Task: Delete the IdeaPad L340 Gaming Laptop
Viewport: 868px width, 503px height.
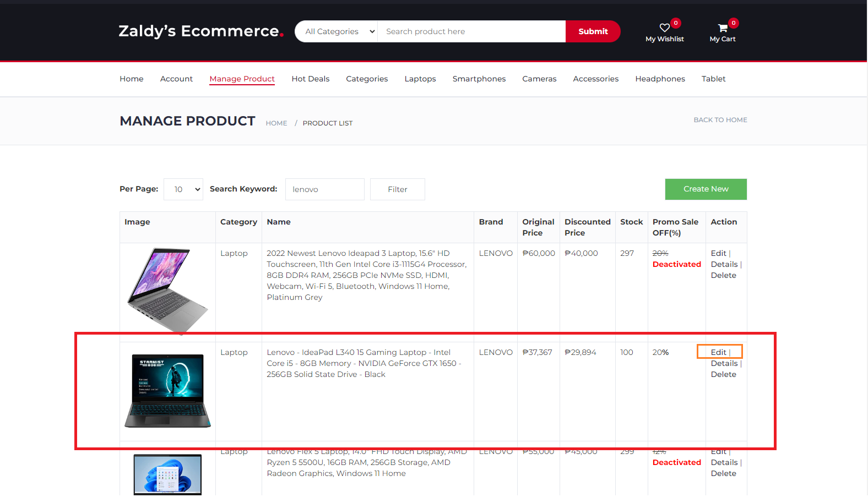Action: pos(724,374)
